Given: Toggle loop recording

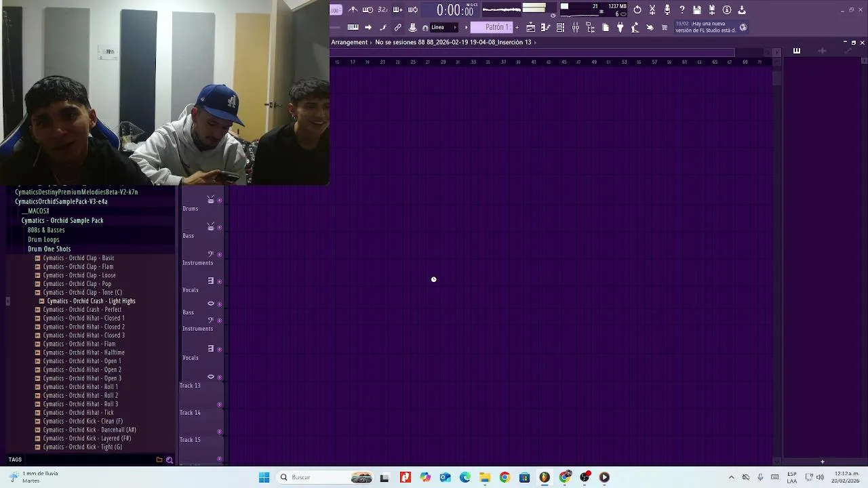Looking at the screenshot, I should pos(412,9).
